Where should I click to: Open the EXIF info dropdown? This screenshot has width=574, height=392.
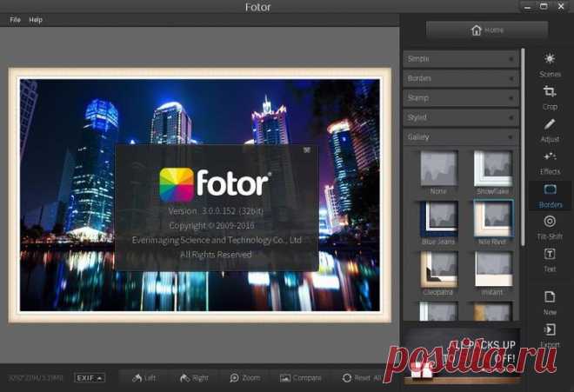90,378
